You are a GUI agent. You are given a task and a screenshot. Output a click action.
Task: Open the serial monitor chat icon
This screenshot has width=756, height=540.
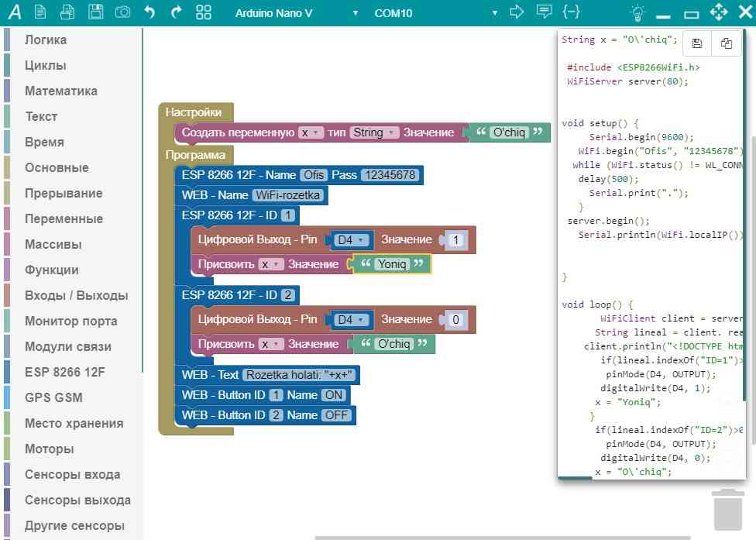[544, 12]
